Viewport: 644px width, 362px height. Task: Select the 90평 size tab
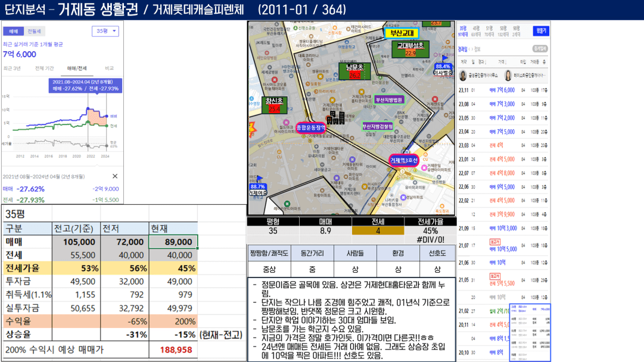[517, 31]
